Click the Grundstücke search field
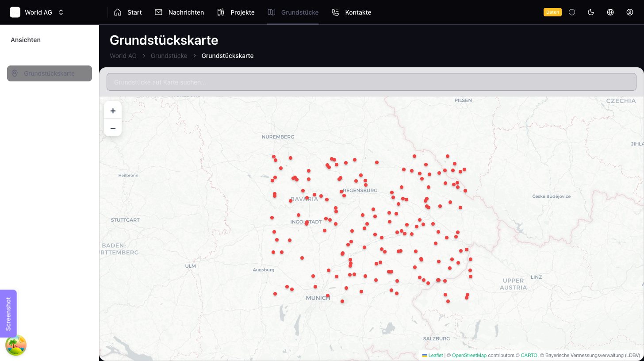Screen dimensions: 644x361 (x=372, y=82)
